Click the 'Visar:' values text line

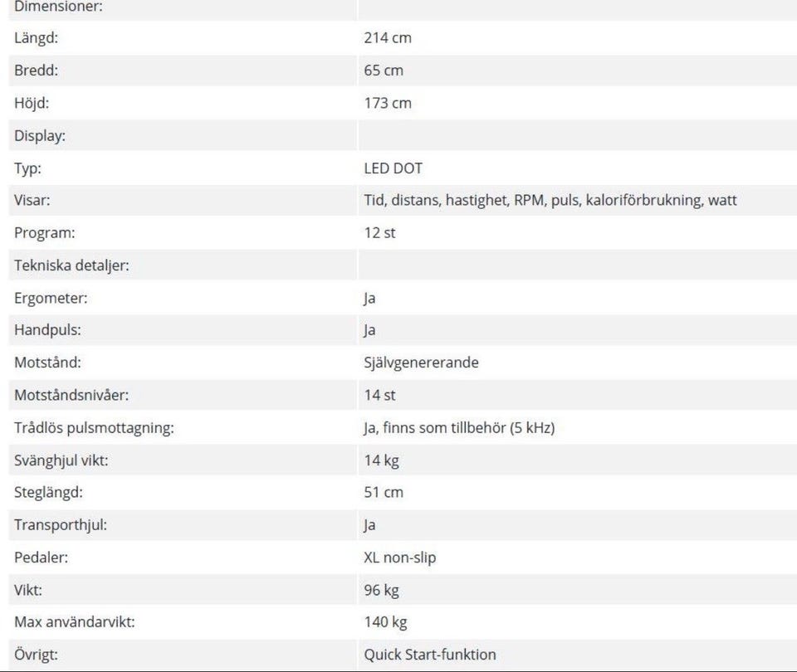tap(550, 201)
